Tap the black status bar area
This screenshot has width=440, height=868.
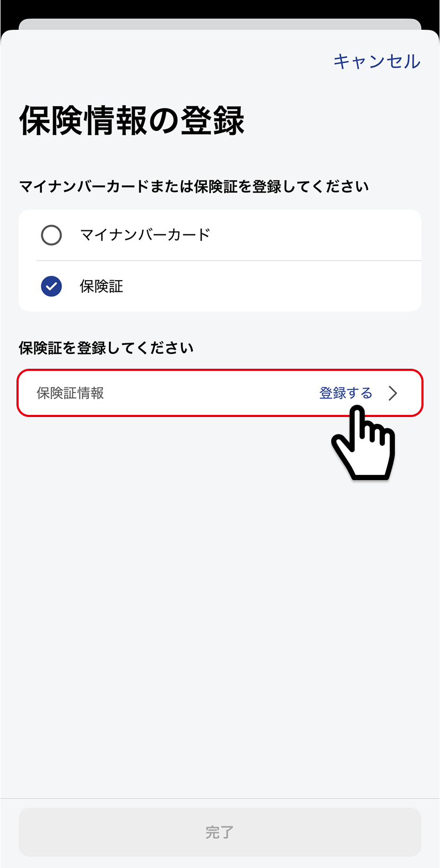tap(220, 8)
